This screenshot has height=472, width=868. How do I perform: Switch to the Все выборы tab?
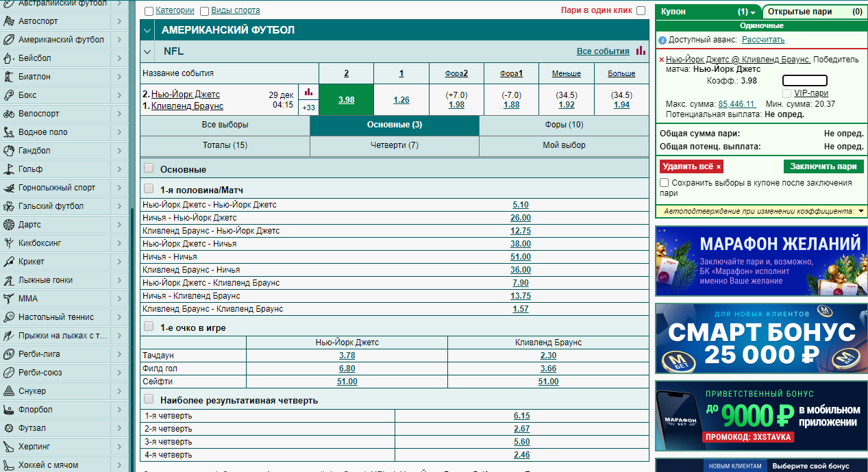tap(225, 125)
